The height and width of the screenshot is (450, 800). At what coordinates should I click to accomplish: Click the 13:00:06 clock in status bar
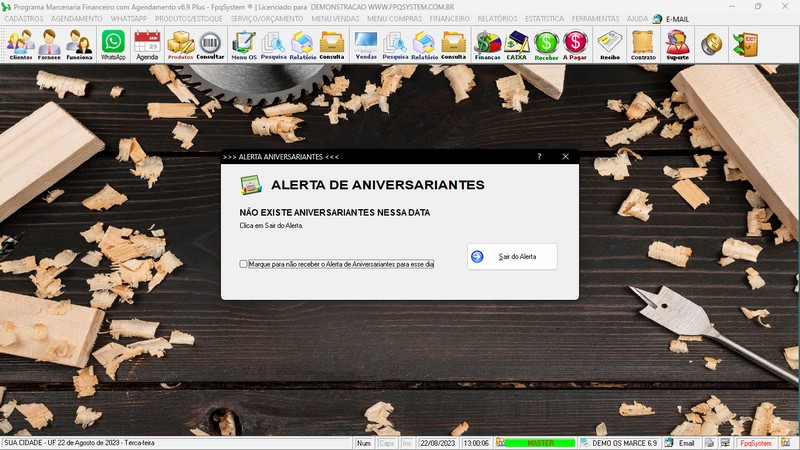click(x=476, y=443)
